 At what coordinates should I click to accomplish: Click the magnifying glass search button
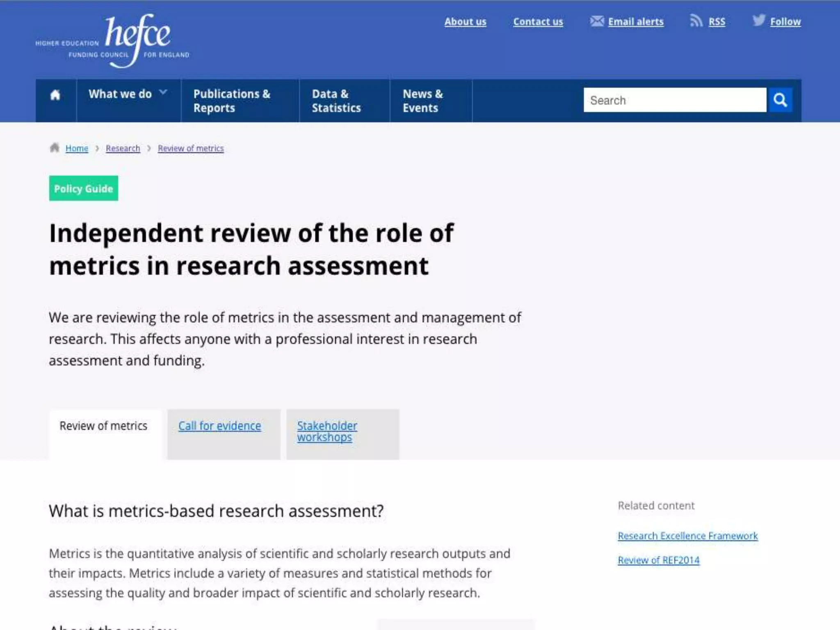click(x=780, y=100)
